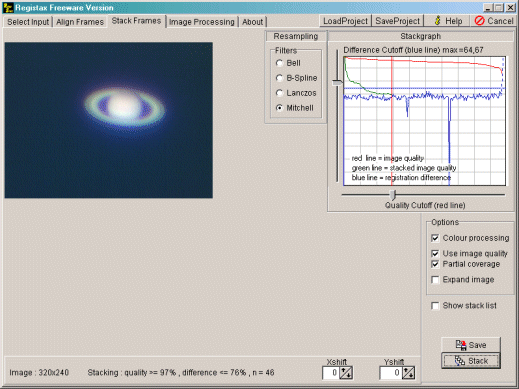Toggle the Colour processing checkbox
Screen dimensions: 519x389
point(435,238)
